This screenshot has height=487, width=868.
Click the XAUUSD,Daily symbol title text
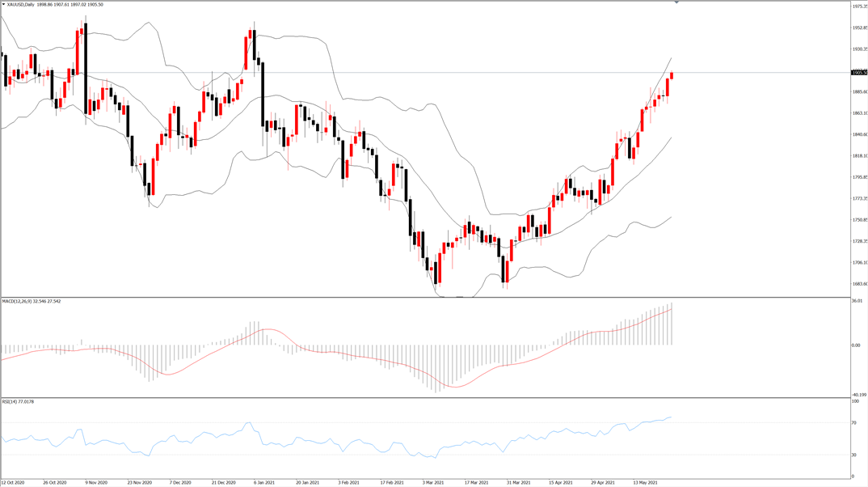point(20,4)
